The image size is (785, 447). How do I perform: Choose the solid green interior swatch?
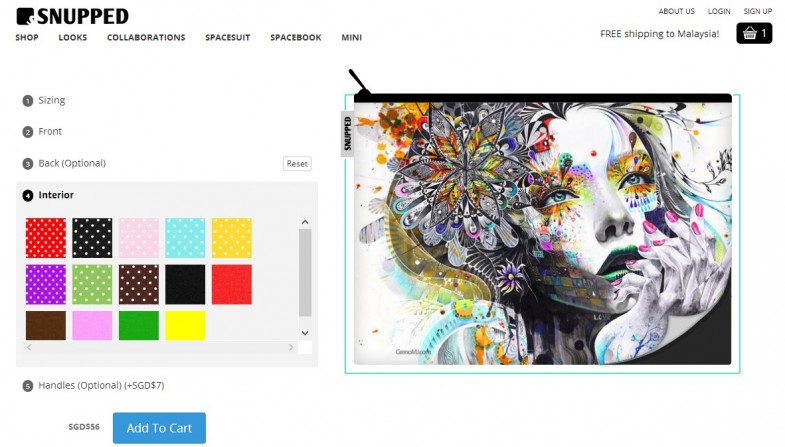tap(139, 325)
